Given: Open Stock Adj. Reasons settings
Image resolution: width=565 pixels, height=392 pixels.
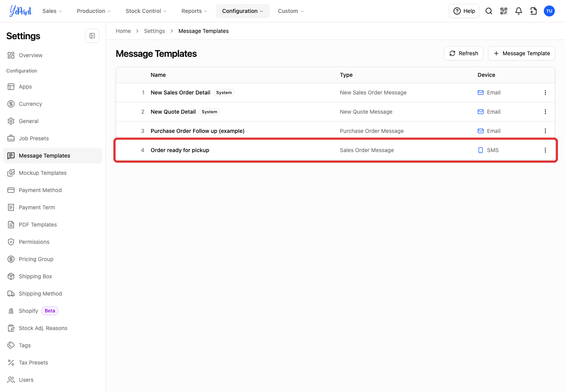Looking at the screenshot, I should pos(53,328).
